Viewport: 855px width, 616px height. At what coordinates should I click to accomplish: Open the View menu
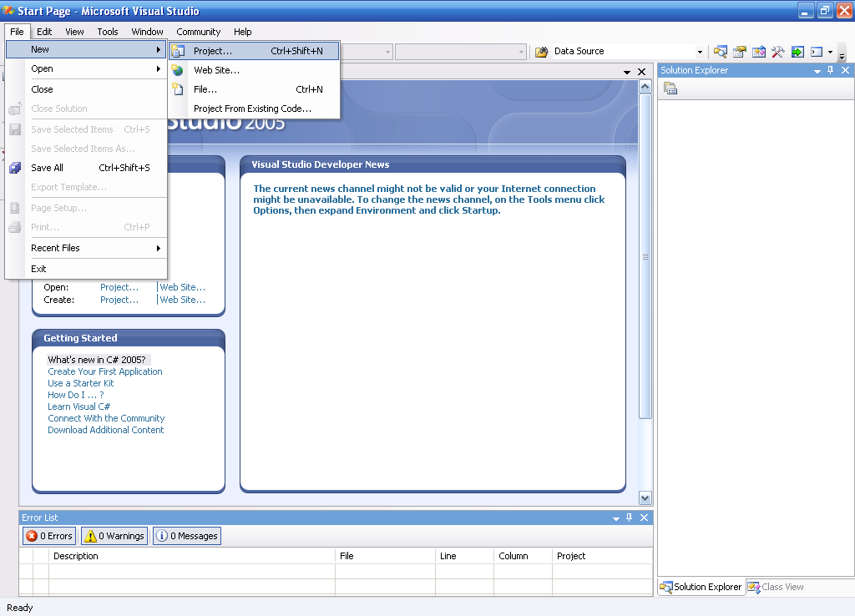coord(74,32)
